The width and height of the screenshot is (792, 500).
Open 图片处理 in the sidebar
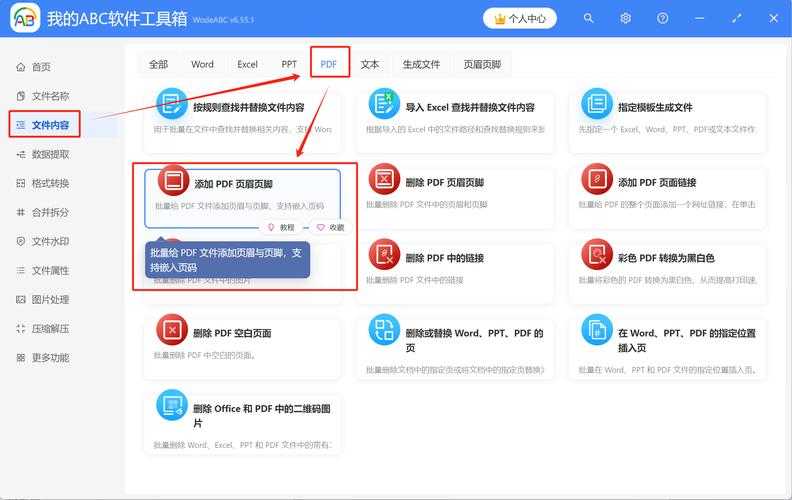click(50, 299)
